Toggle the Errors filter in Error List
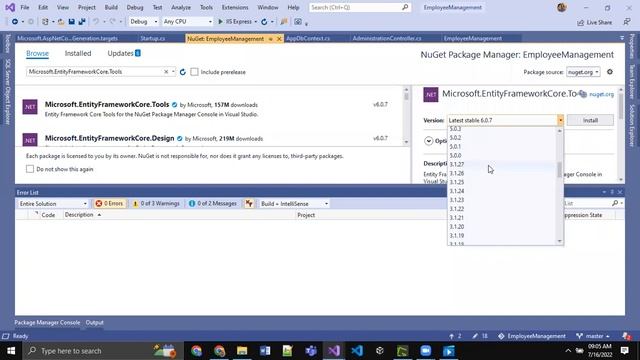 click(109, 203)
